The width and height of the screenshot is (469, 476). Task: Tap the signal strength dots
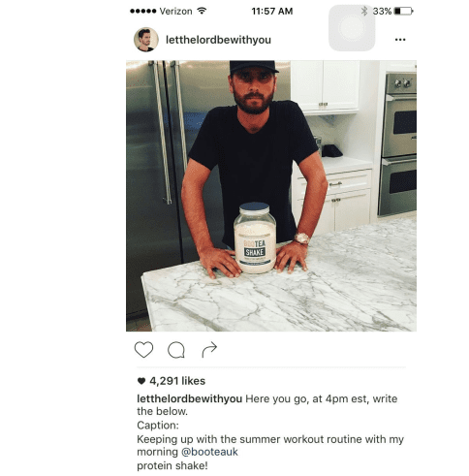[143, 11]
